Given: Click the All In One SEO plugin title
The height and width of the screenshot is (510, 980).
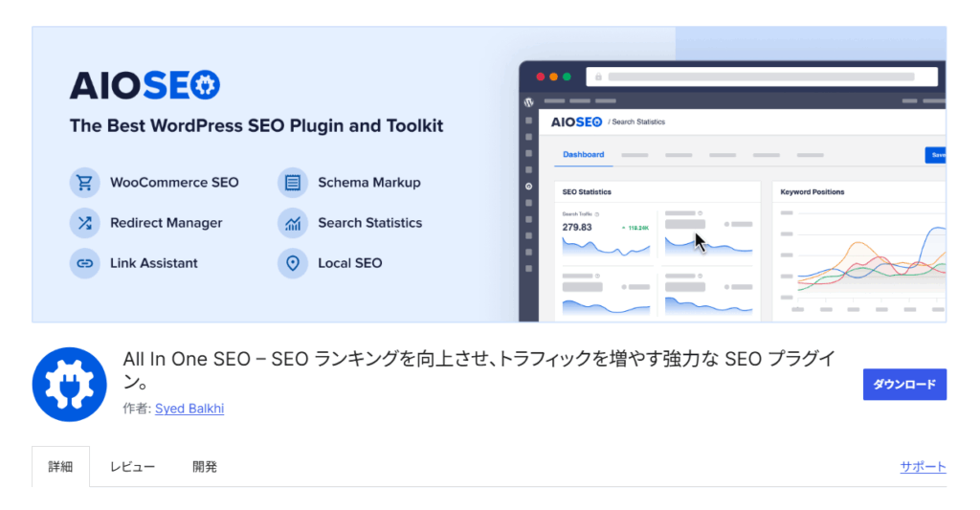Looking at the screenshot, I should (479, 370).
